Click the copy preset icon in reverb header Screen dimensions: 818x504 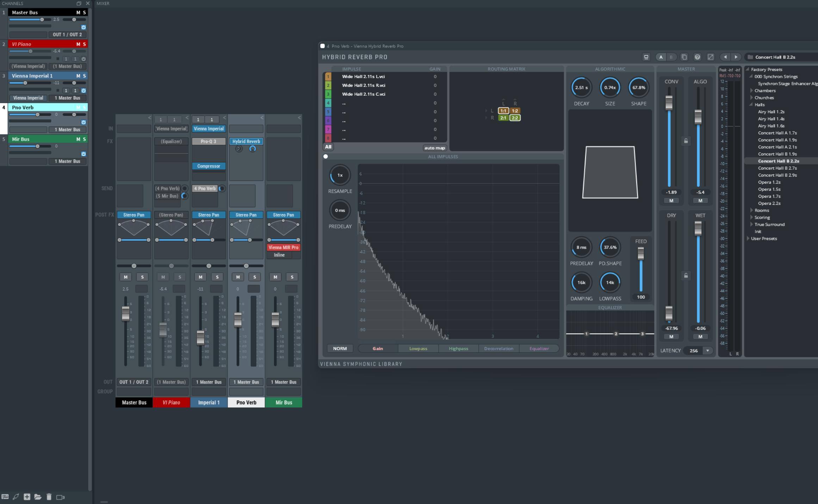click(684, 57)
